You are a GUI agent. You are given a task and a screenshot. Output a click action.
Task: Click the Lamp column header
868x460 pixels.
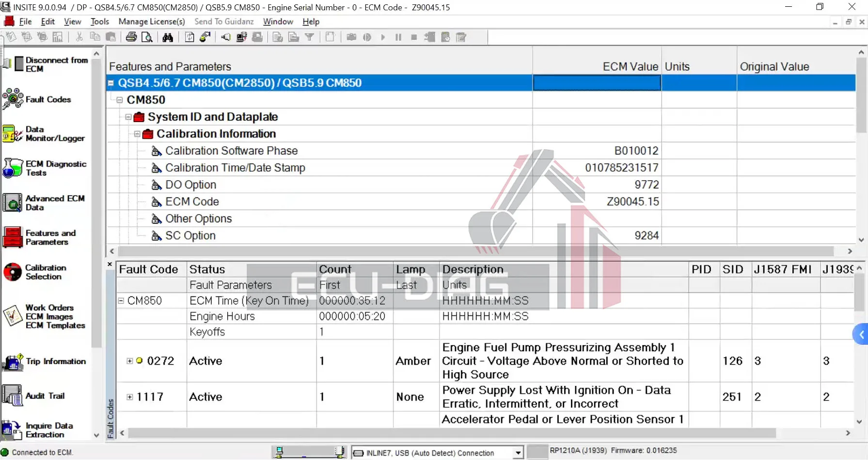click(x=416, y=269)
